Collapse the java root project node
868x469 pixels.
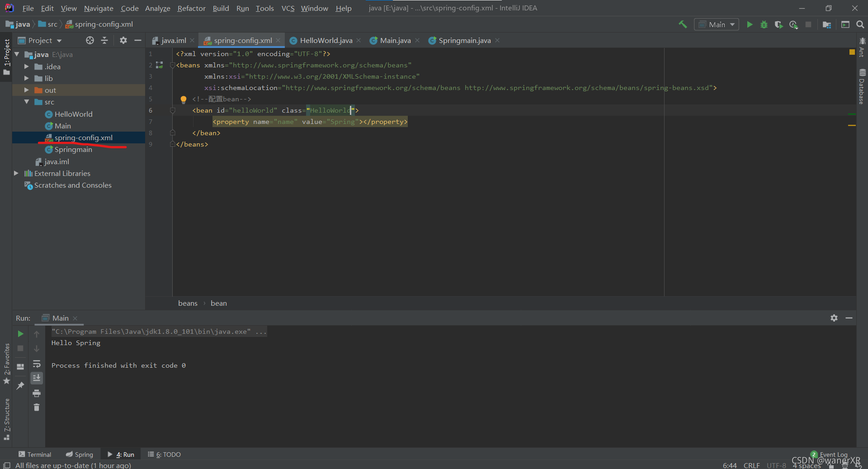click(x=17, y=54)
